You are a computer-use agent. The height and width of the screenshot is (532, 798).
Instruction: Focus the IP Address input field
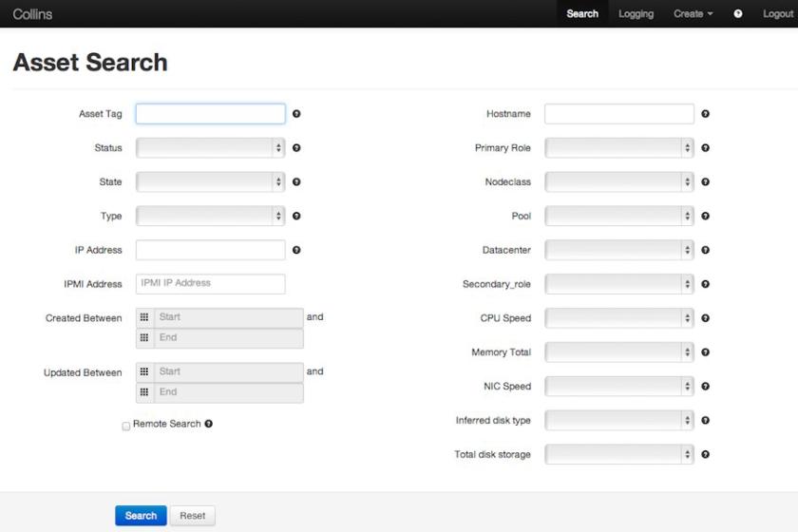(210, 250)
